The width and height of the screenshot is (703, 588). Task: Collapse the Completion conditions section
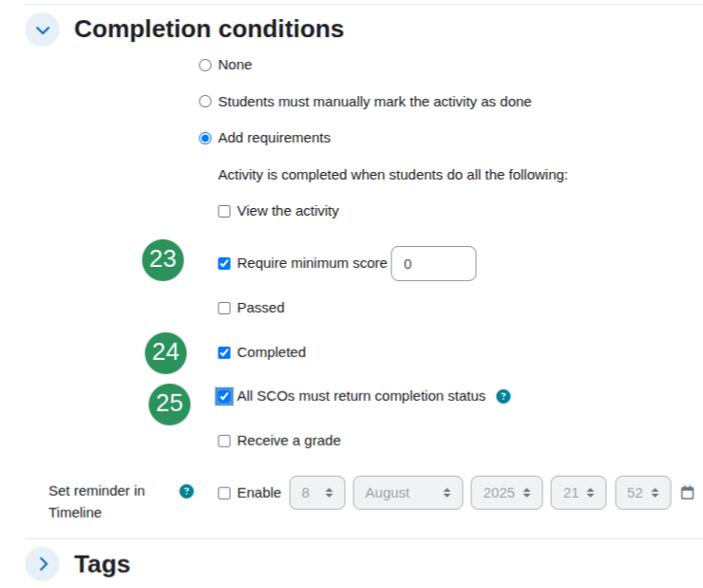(42, 30)
